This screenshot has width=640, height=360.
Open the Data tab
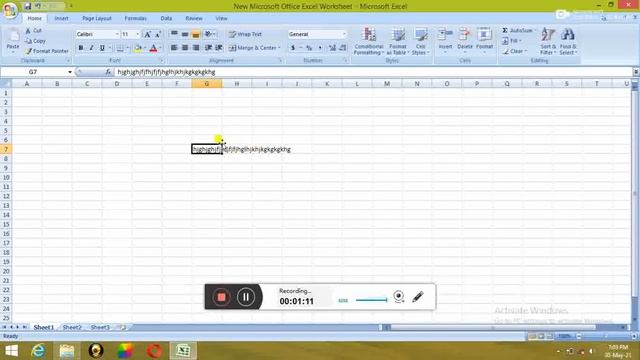[166, 18]
